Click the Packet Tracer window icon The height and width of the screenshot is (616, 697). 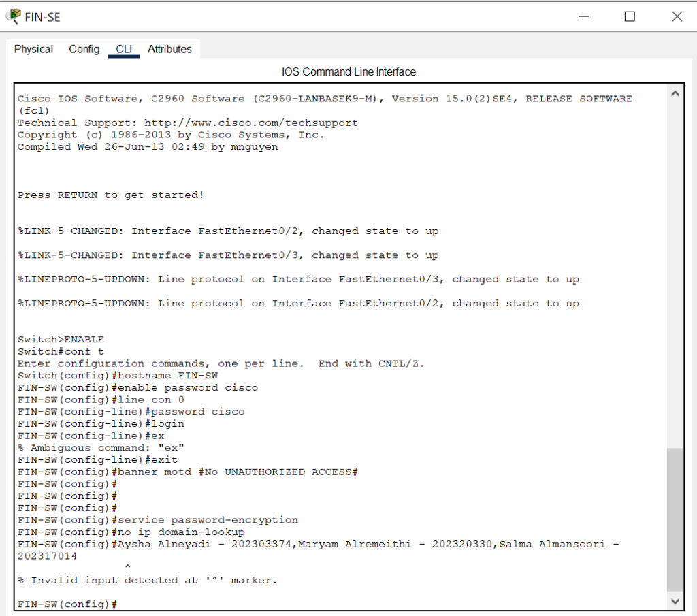point(14,16)
